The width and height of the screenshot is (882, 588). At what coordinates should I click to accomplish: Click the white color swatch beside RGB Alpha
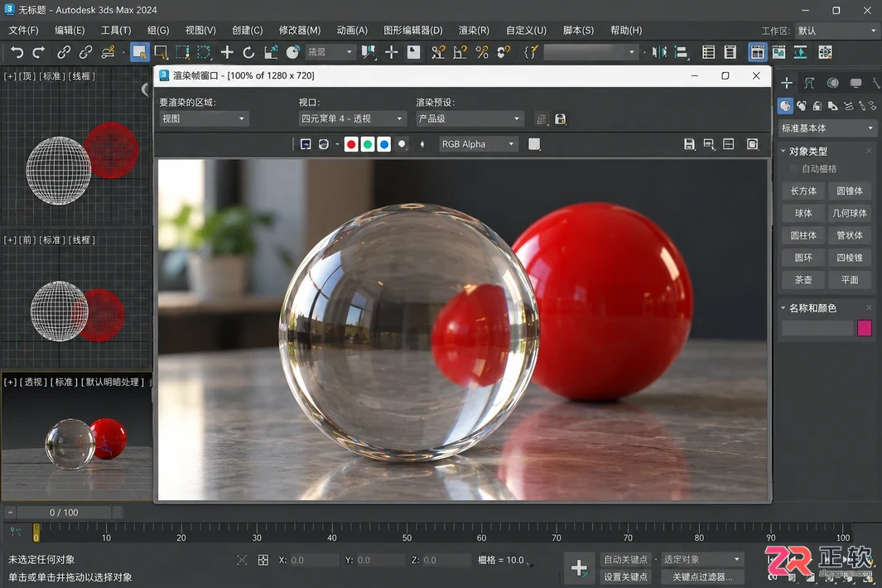[x=534, y=144]
